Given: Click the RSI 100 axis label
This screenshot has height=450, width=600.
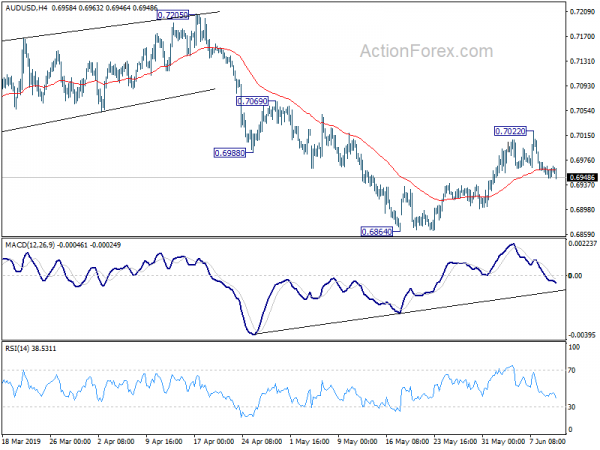Looking at the screenshot, I should pos(574,347).
